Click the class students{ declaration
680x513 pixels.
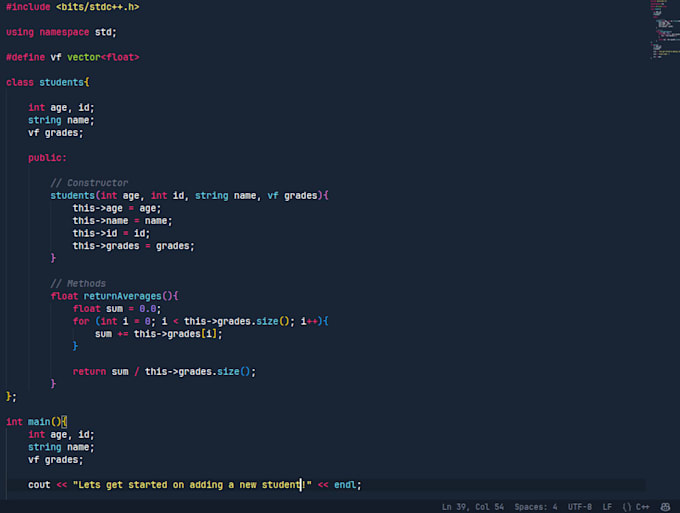tap(48, 82)
